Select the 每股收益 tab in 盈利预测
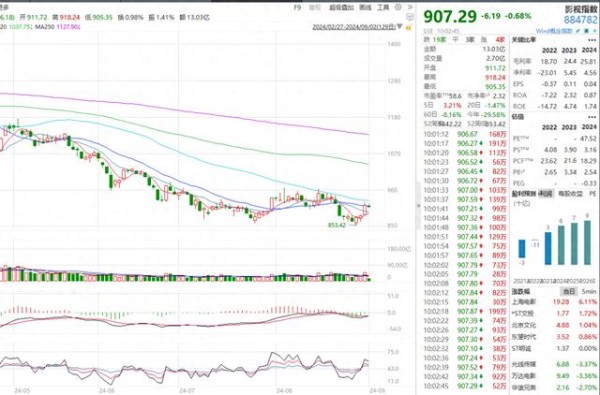The image size is (600, 395). coord(570,194)
